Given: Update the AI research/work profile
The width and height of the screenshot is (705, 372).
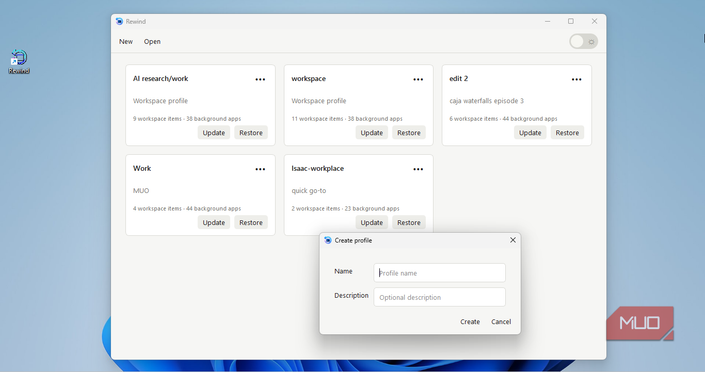Looking at the screenshot, I should pos(214,133).
